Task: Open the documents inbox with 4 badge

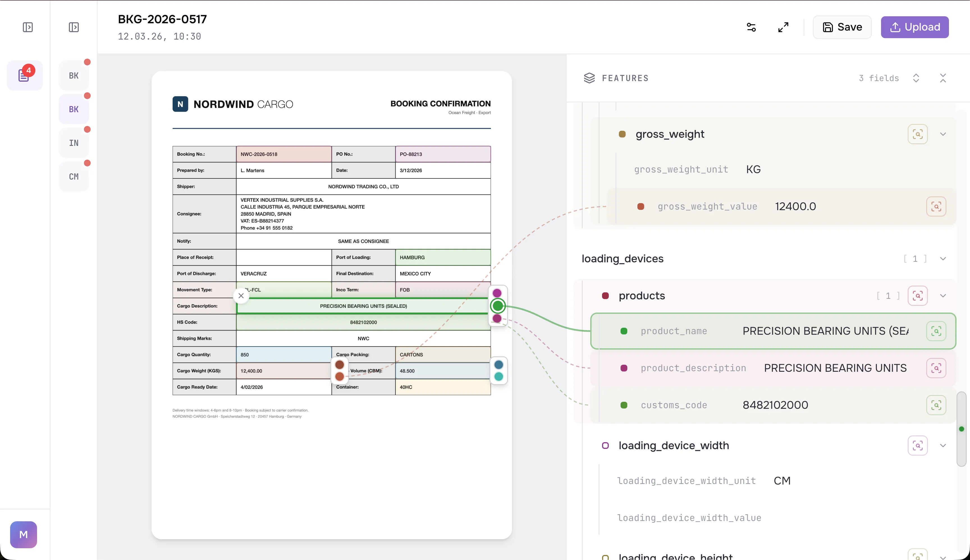Action: coord(25,75)
